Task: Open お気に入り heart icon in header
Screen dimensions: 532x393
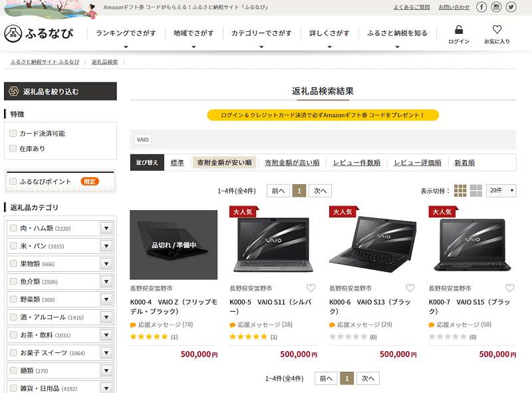Action: (x=497, y=29)
